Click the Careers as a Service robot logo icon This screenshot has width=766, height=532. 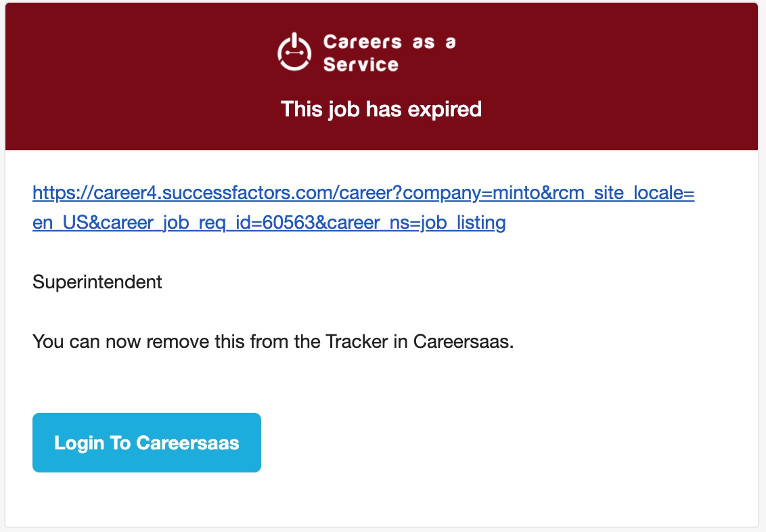coord(294,52)
